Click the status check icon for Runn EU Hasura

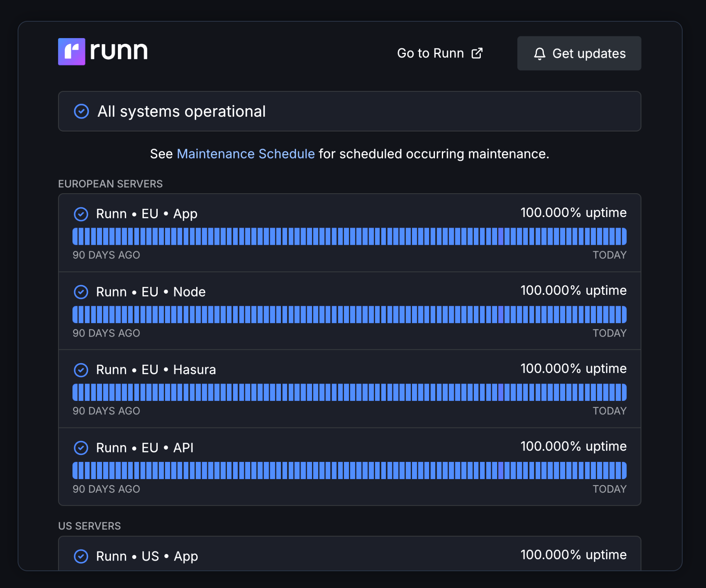point(81,370)
